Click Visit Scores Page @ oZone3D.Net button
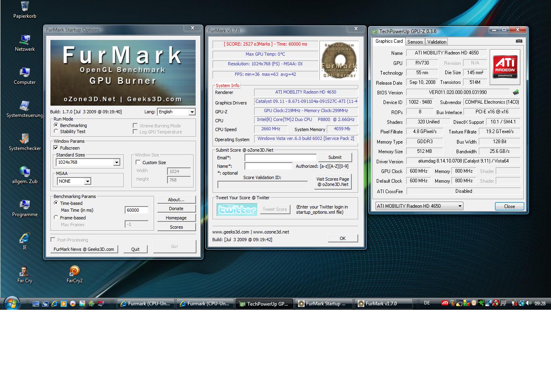This screenshot has height=392, width=551. click(333, 181)
